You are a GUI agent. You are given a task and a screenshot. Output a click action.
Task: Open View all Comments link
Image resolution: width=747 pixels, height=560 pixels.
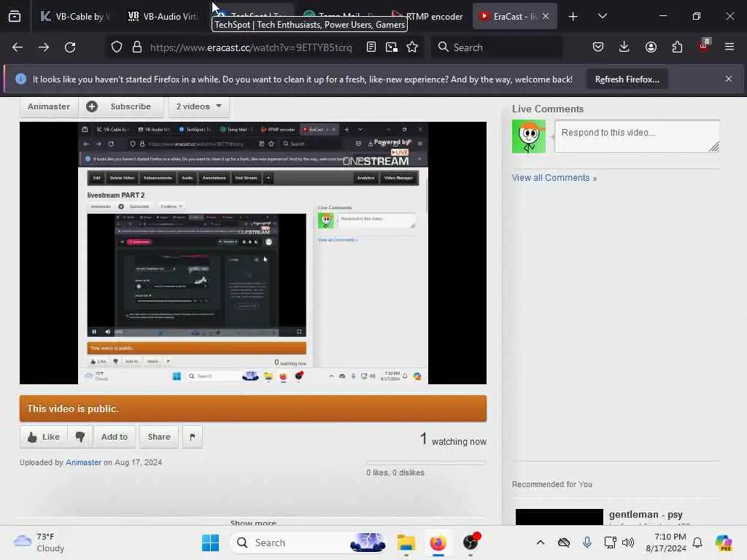(x=554, y=178)
